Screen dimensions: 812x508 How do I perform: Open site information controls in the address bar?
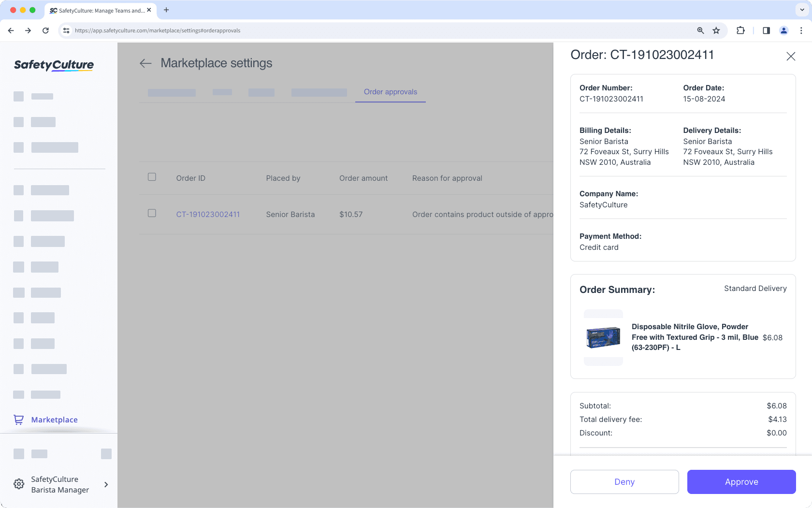(x=66, y=30)
